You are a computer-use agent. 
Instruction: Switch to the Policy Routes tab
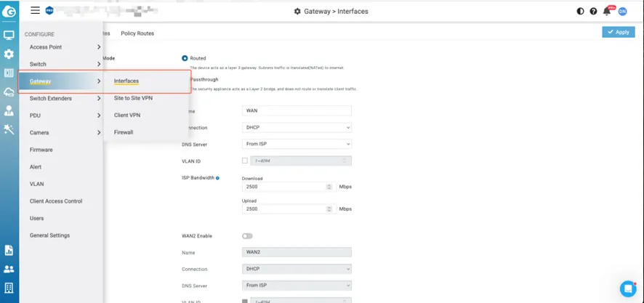[x=137, y=33]
